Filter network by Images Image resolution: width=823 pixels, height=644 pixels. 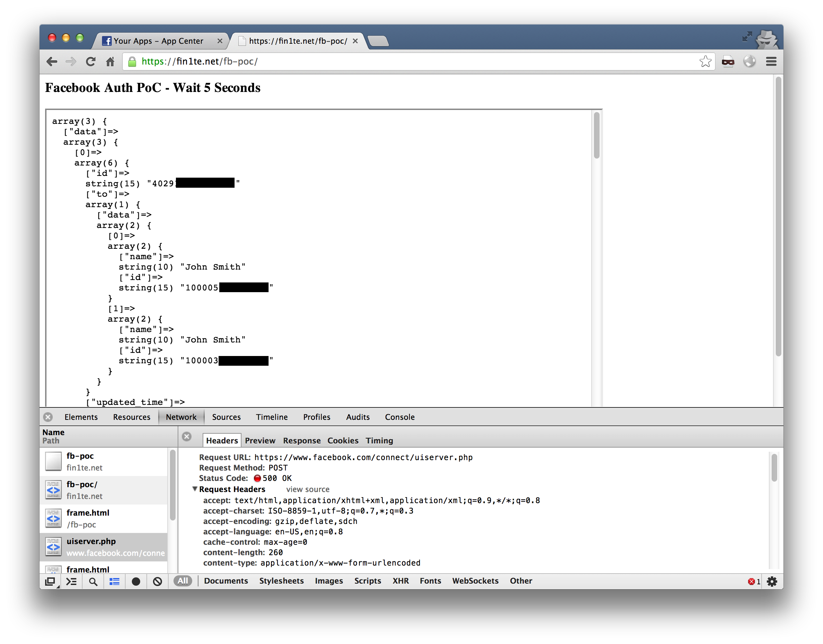[x=329, y=581]
